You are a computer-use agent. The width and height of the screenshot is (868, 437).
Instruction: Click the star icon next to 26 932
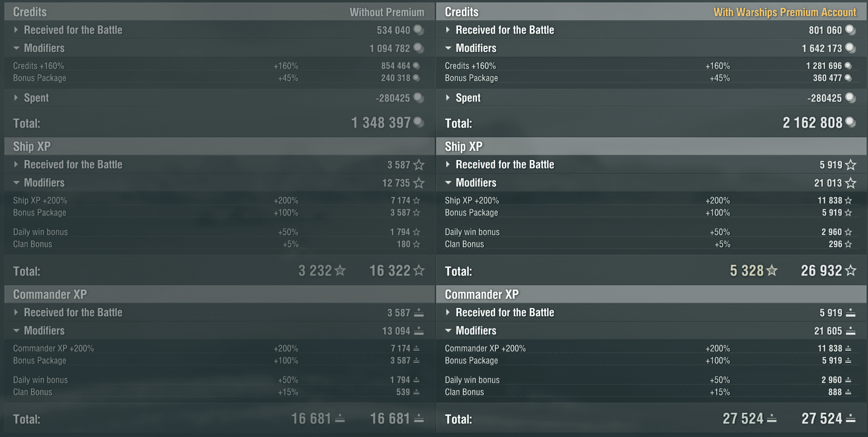pos(851,271)
